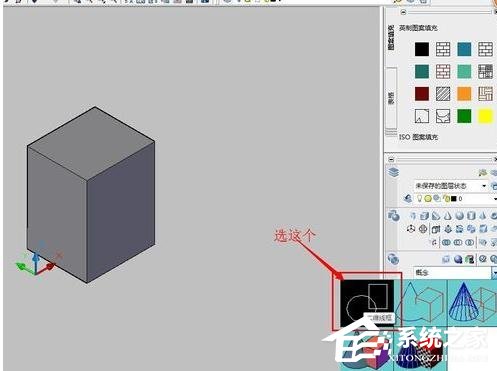
Task: Select the Press/Pull tool
Action: [x=448, y=229]
